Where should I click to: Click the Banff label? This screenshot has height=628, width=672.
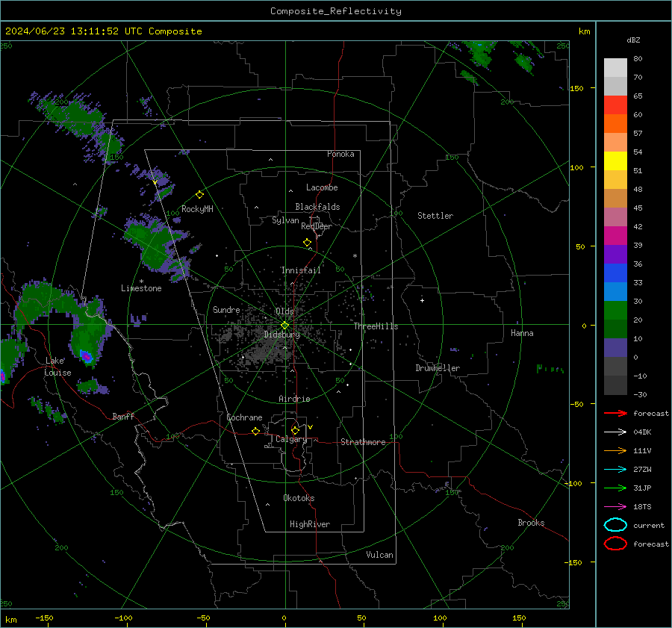click(123, 417)
